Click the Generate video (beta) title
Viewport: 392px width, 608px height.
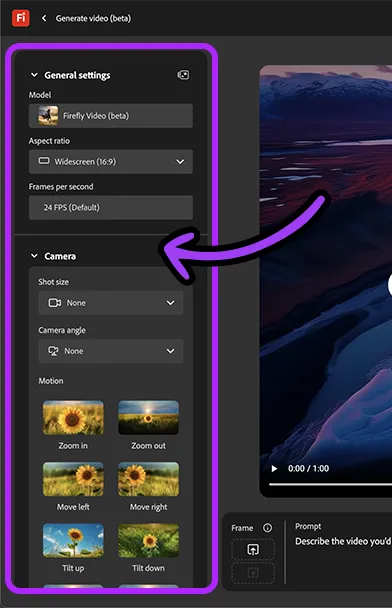point(93,18)
